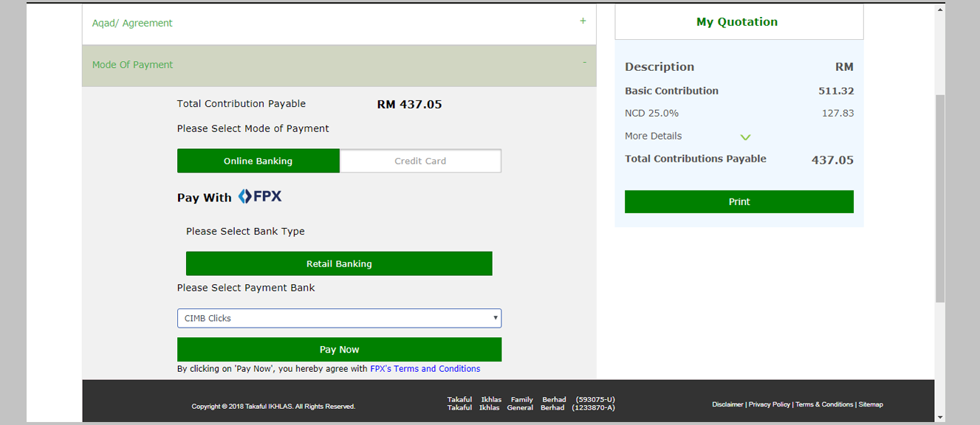Click the minus icon on Mode Of Payment
The width and height of the screenshot is (980, 425).
point(584,63)
